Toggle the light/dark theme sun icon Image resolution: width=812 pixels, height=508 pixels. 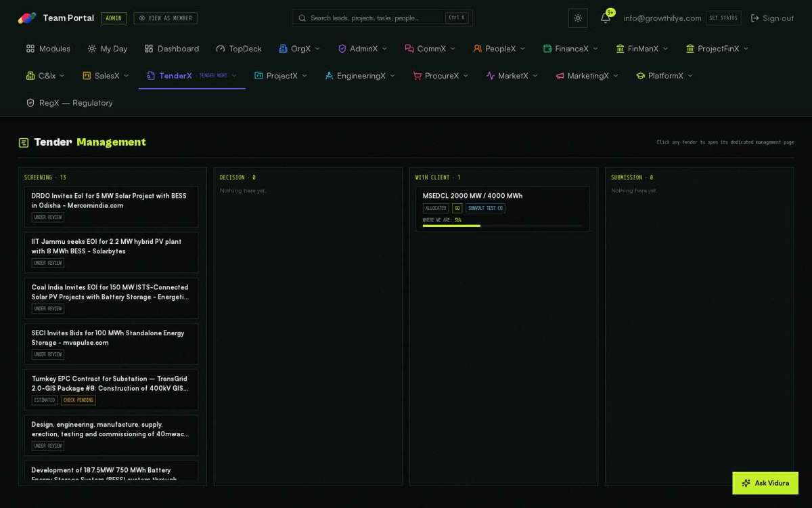point(578,18)
